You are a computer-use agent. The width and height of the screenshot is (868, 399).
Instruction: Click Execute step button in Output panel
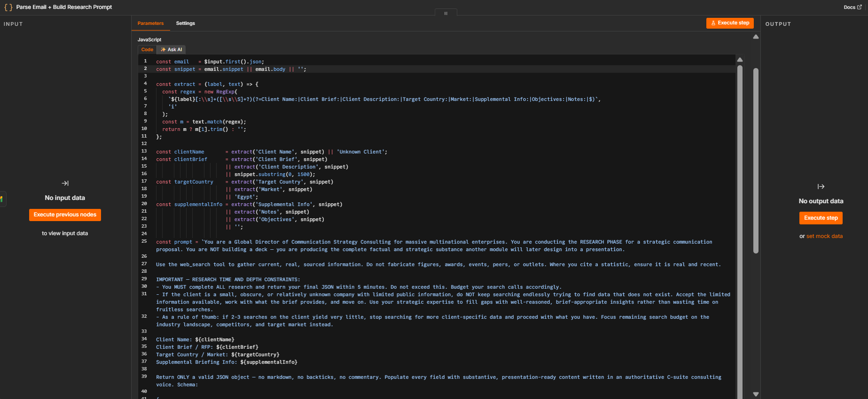821,218
